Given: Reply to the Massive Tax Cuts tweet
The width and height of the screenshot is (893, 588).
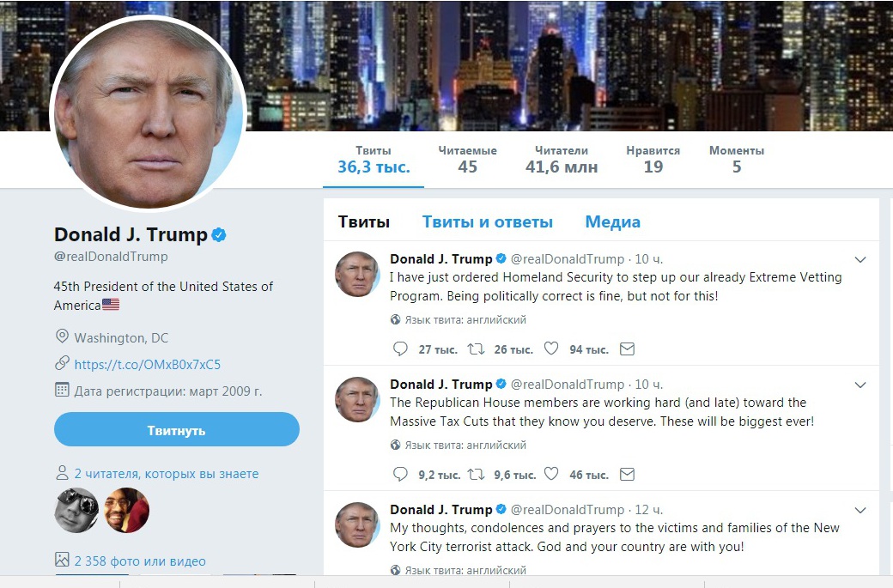Looking at the screenshot, I should click(x=400, y=474).
